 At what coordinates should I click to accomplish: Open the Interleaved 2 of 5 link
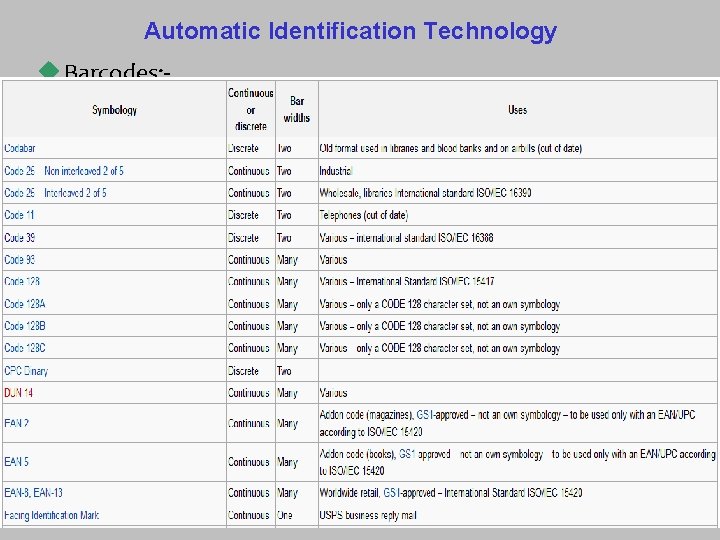pos(75,193)
